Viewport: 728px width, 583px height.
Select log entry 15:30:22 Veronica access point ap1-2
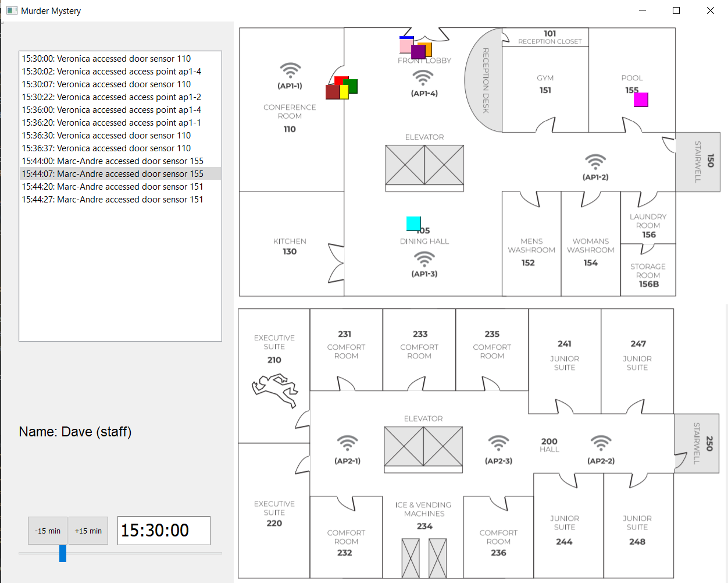pos(120,97)
